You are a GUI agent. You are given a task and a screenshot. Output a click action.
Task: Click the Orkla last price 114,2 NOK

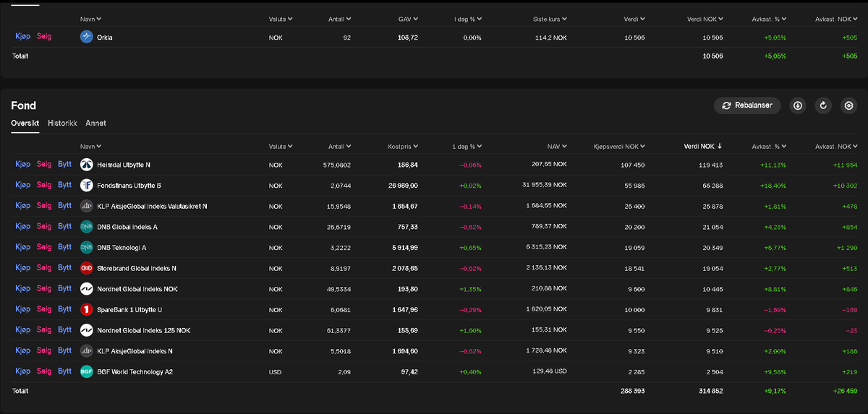click(550, 38)
